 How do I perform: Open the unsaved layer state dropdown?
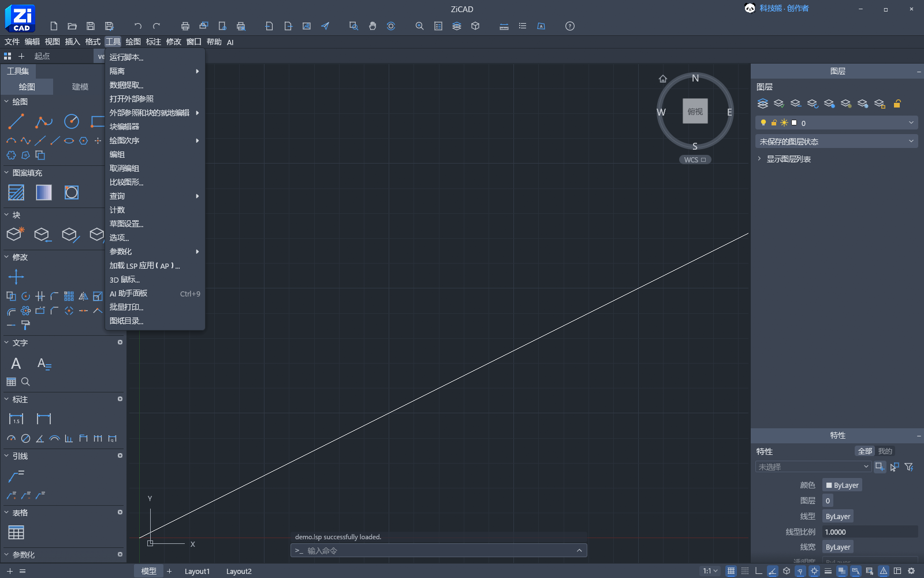[x=836, y=141]
